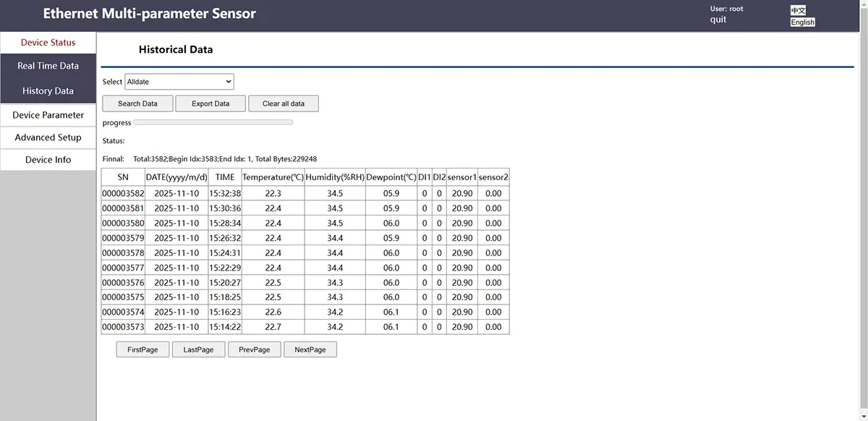Click the TIME column header

pyautogui.click(x=225, y=177)
